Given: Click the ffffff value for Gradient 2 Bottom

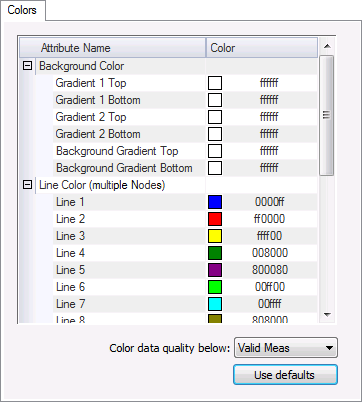Looking at the screenshot, I should (269, 134).
